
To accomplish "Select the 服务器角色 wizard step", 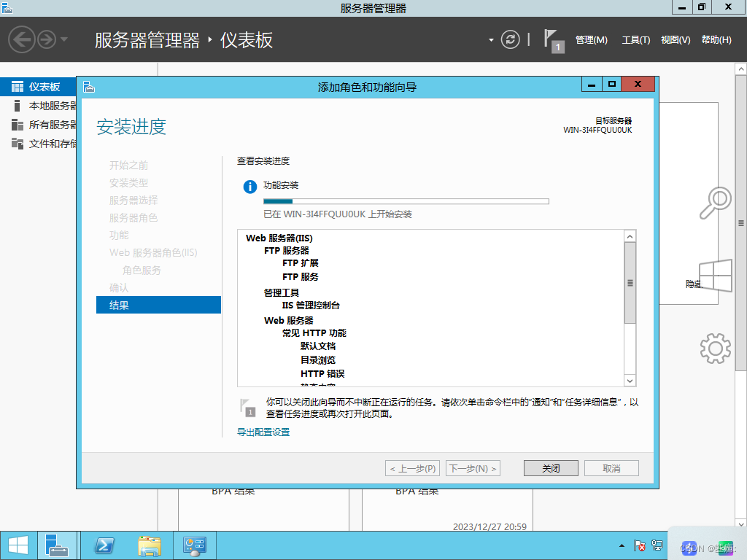I will 133,217.
